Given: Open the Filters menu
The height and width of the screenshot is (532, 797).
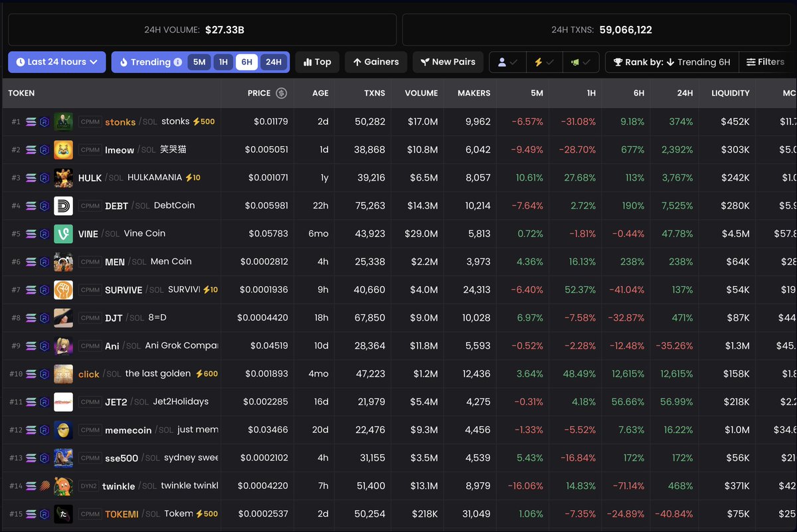Looking at the screenshot, I should point(766,62).
